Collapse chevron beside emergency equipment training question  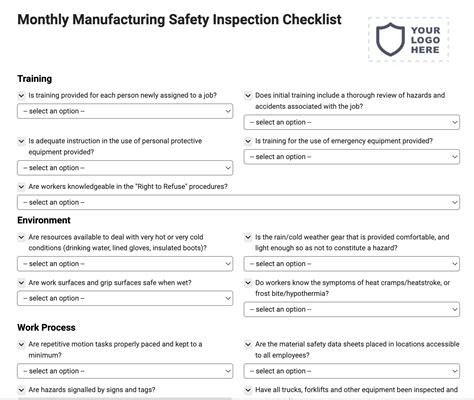click(x=248, y=141)
